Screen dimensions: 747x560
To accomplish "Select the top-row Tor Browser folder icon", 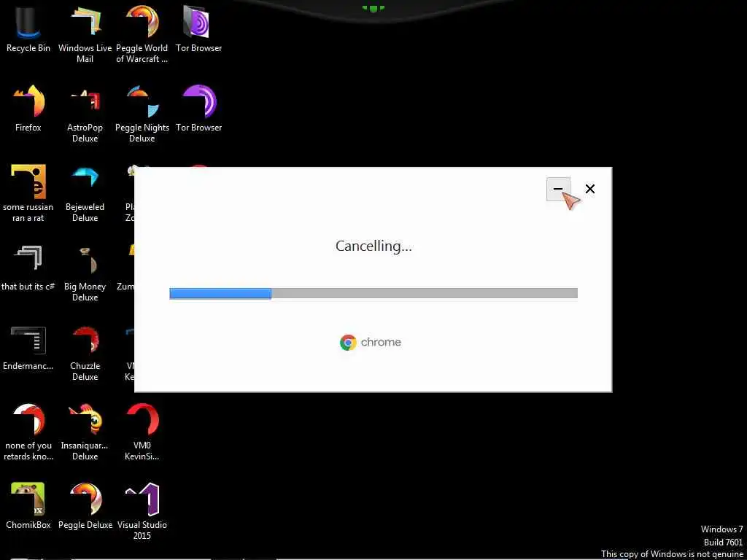I will (198, 28).
